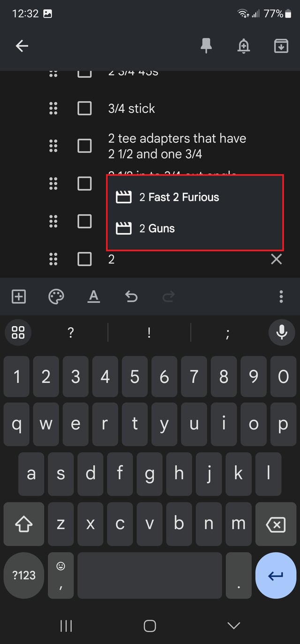
Task: Tap the microphone voice input icon
Action: [x=282, y=332]
